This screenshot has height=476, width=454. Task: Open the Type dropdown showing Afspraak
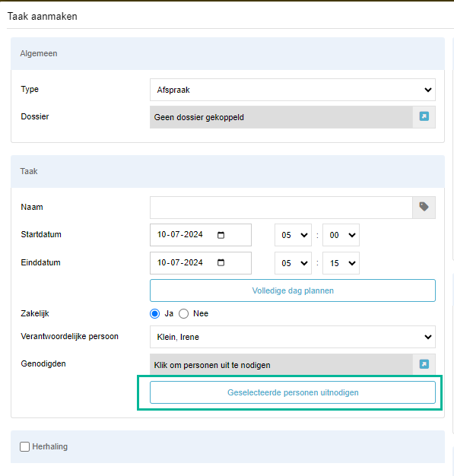pos(293,90)
